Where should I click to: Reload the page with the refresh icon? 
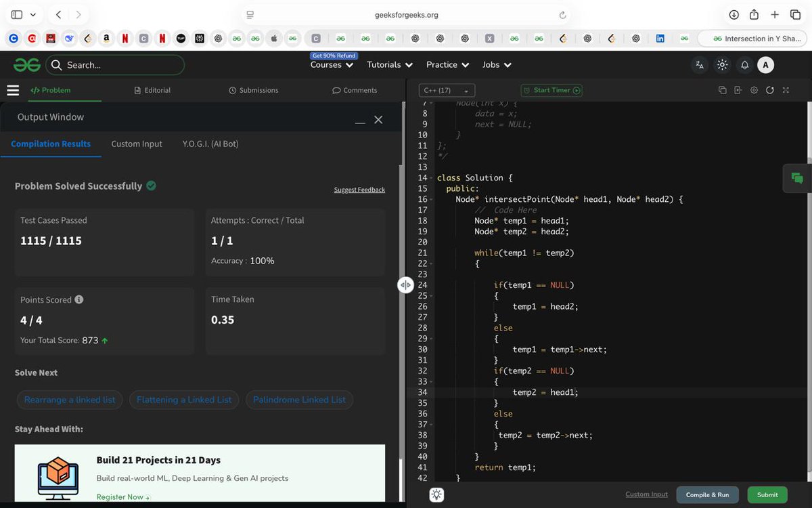click(x=562, y=15)
